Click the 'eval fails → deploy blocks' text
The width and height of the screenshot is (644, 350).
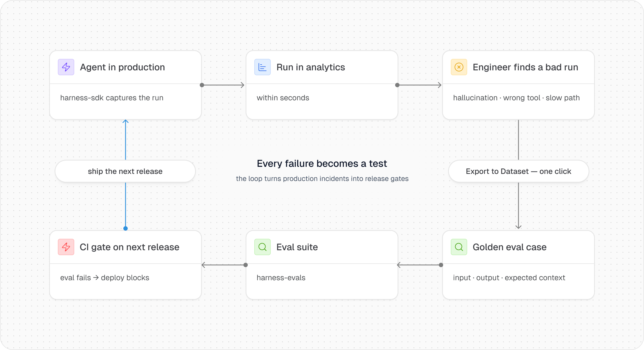pyautogui.click(x=105, y=278)
